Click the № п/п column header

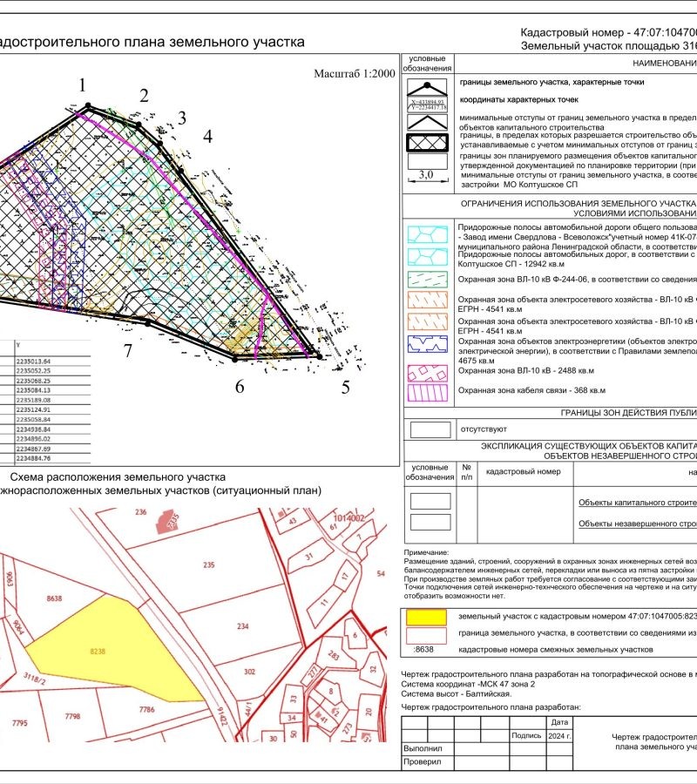pyautogui.click(x=466, y=472)
